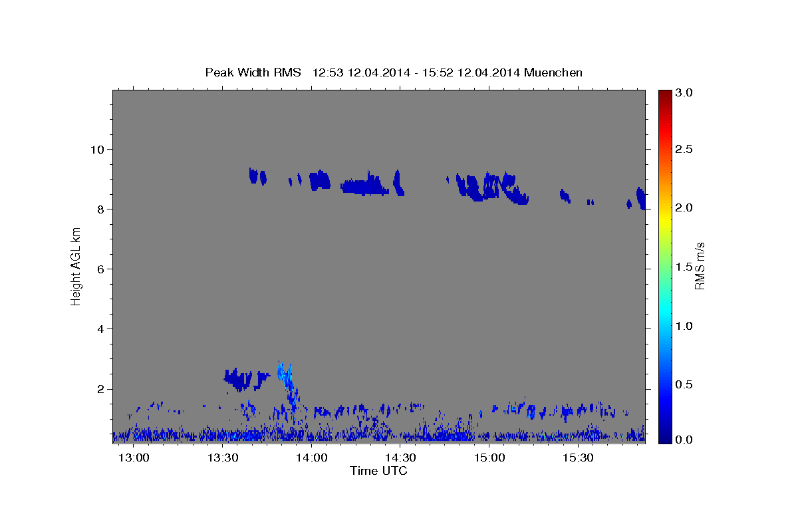This screenshot has height=532, width=798.
Task: Click the colorbar value 0.0
Action: coord(684,440)
